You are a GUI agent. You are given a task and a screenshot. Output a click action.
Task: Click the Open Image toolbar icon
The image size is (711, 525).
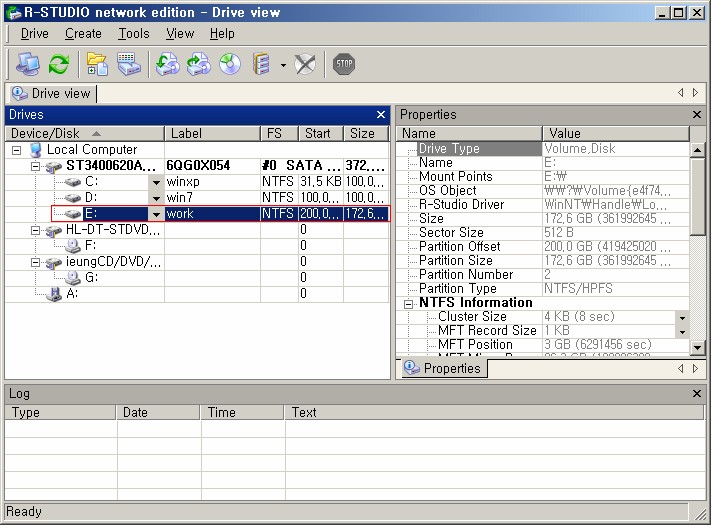tap(167, 64)
